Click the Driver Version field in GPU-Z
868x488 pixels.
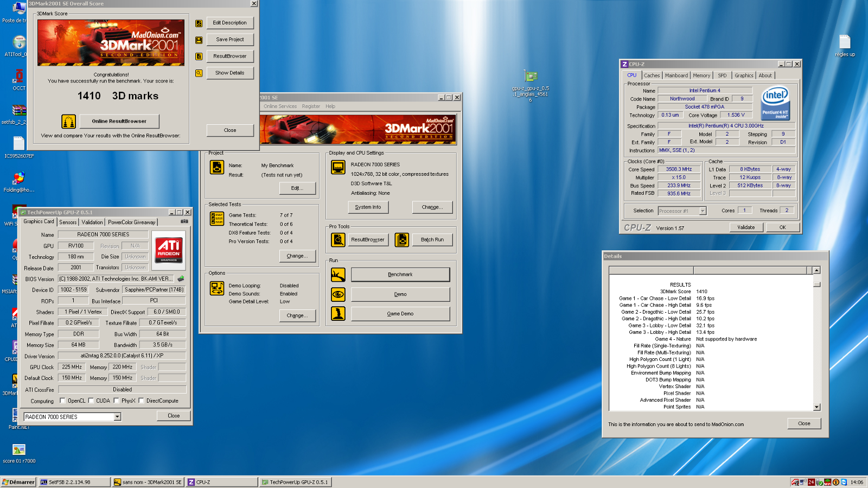coord(122,356)
